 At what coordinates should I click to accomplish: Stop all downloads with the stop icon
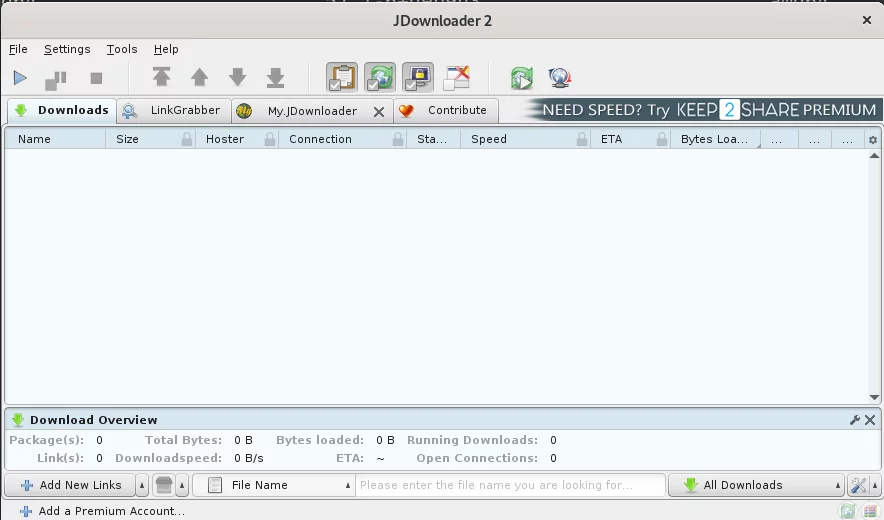click(x=96, y=78)
